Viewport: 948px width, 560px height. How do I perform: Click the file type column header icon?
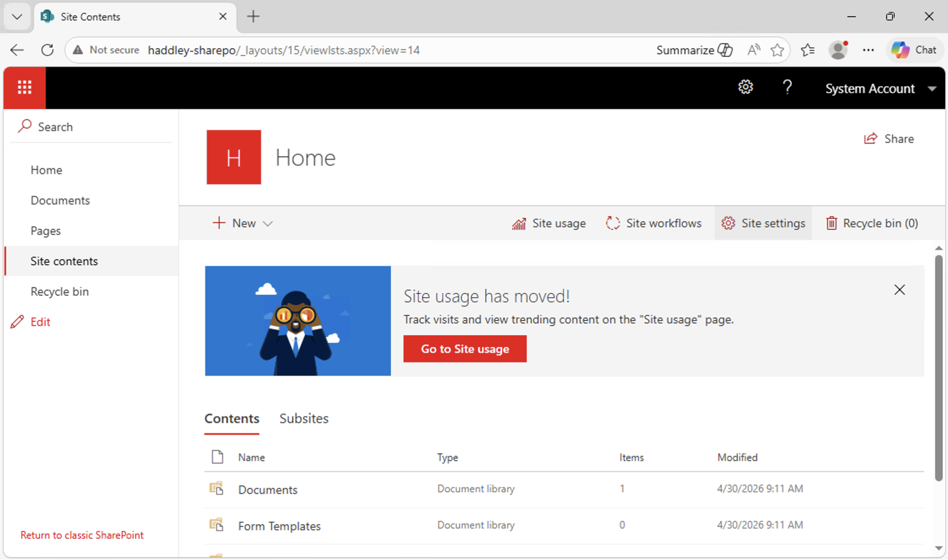click(217, 457)
